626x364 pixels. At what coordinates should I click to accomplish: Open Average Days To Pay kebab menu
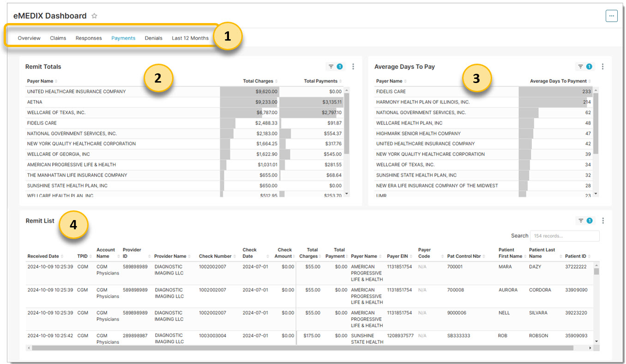[x=602, y=66]
